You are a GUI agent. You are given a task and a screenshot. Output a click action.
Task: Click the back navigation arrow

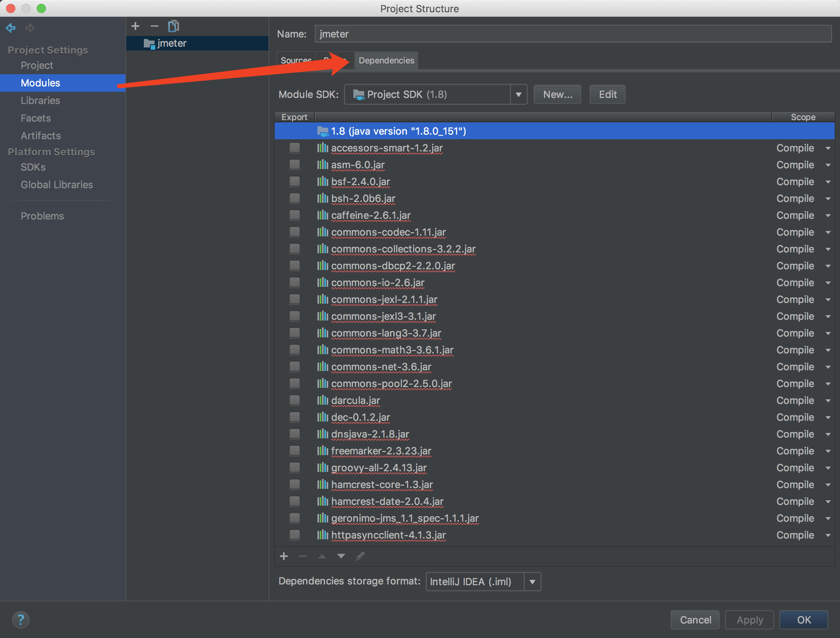pos(11,28)
